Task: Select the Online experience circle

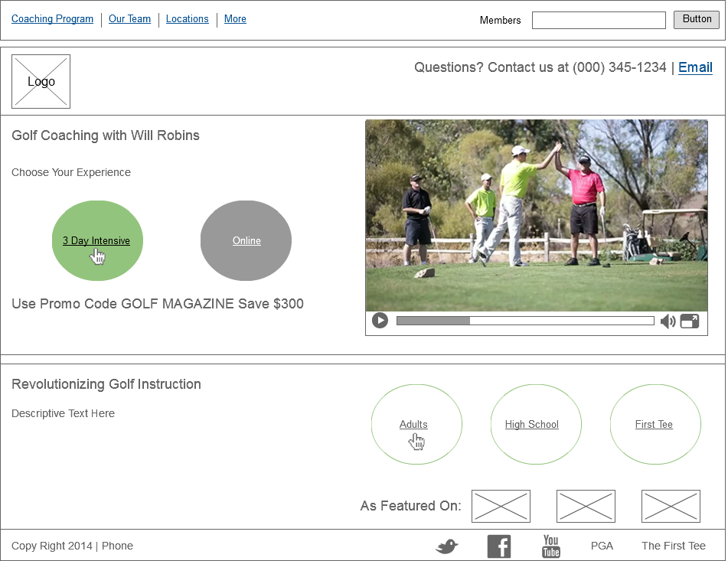Action: 246,240
